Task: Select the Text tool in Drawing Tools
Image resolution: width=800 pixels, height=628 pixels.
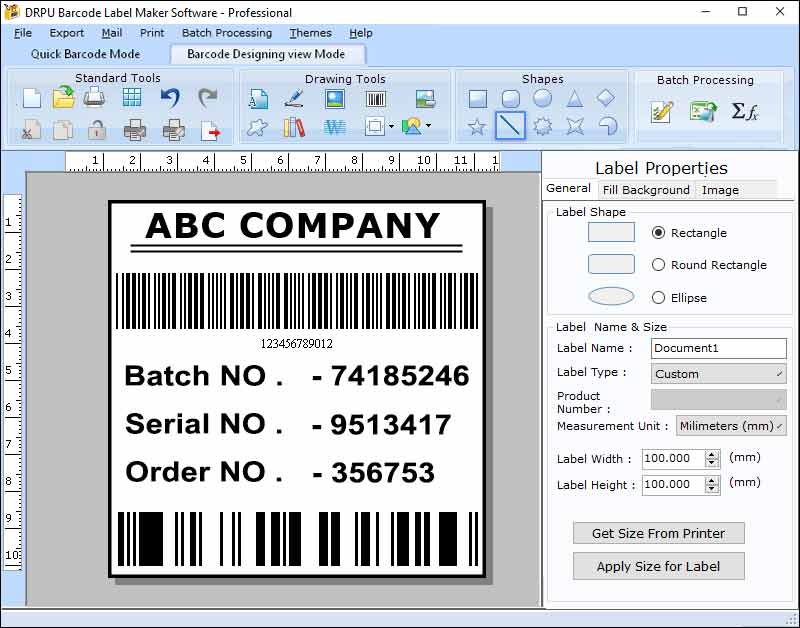Action: coord(258,98)
